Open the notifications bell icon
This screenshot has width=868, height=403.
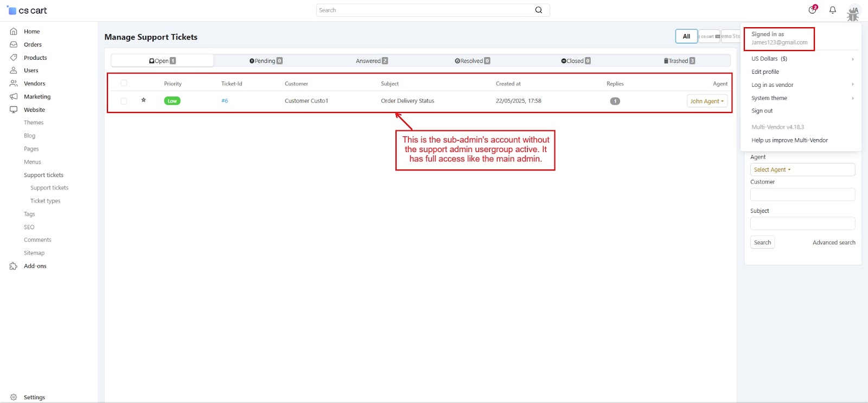[x=833, y=10]
